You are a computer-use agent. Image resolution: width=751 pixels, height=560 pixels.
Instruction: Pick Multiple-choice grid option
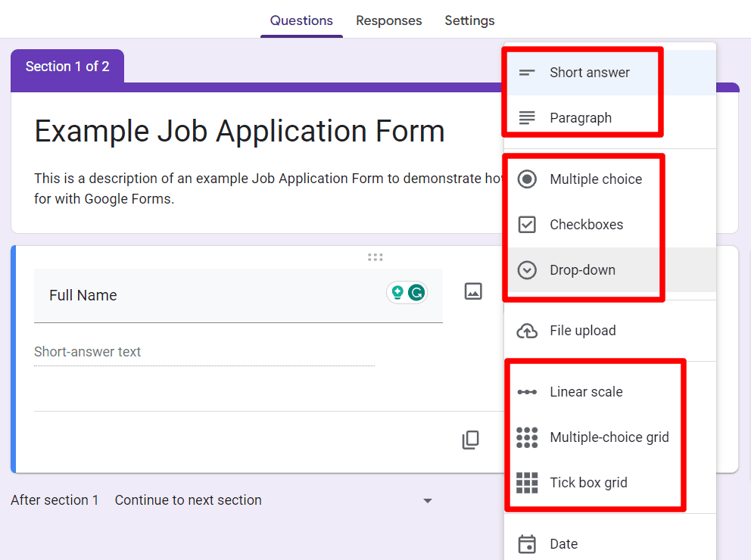point(610,437)
